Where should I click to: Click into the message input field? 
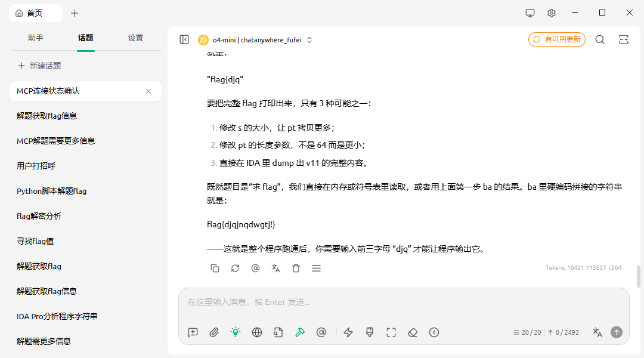tap(403, 303)
